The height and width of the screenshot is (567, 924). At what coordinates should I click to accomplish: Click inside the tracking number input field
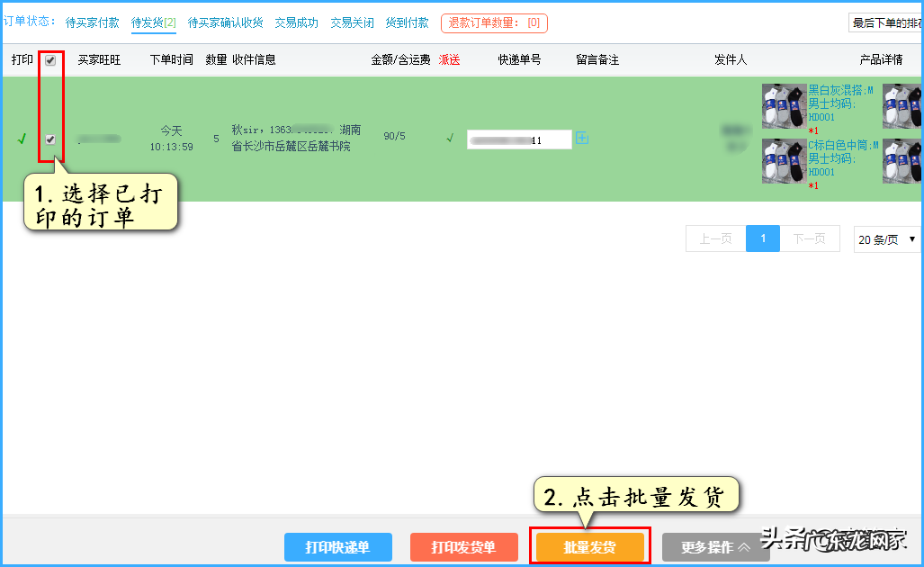click(518, 139)
